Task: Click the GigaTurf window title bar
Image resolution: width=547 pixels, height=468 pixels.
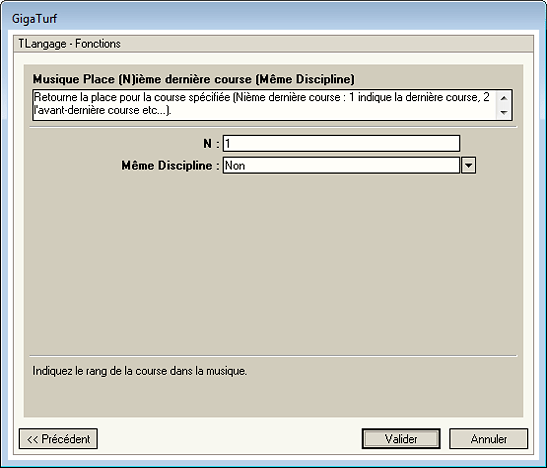Action: [x=274, y=18]
